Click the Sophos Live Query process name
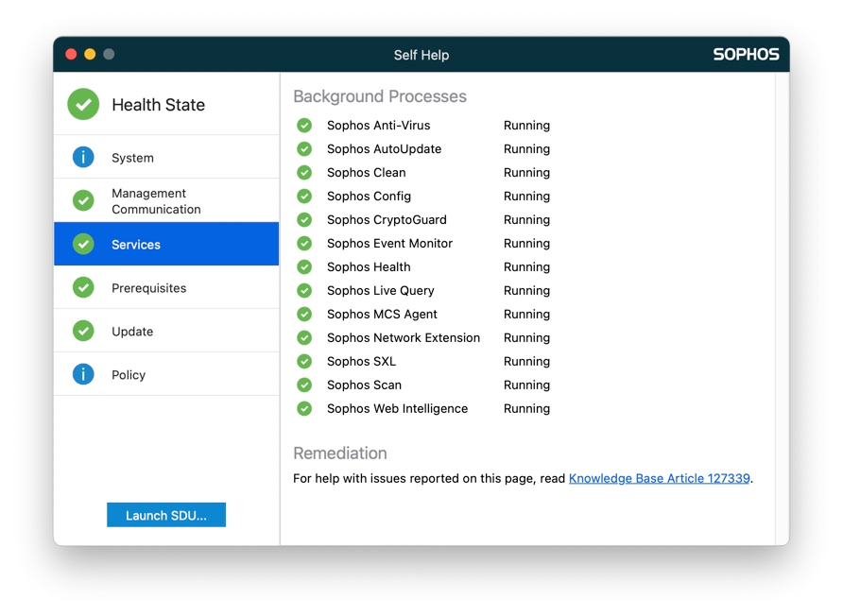 pyautogui.click(x=380, y=291)
